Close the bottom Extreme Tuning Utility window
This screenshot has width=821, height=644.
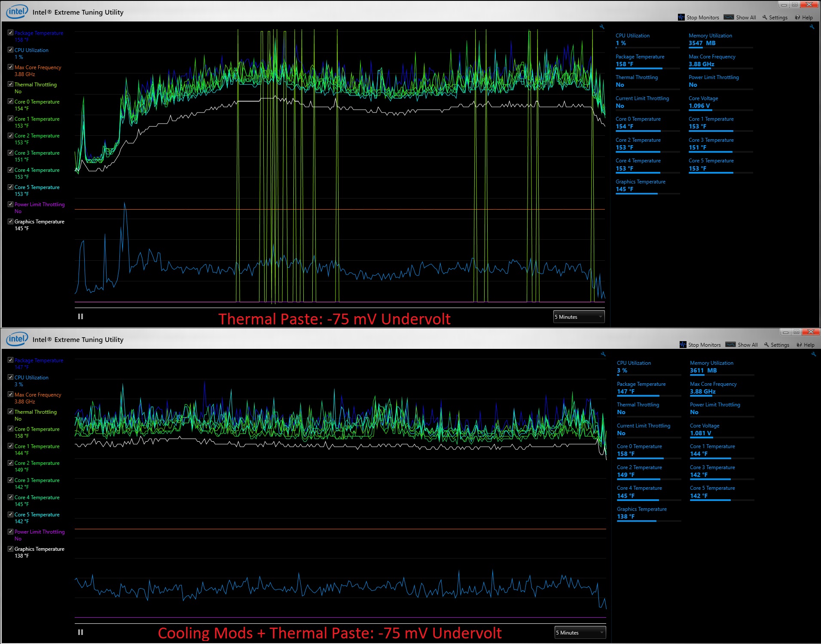[x=810, y=332]
